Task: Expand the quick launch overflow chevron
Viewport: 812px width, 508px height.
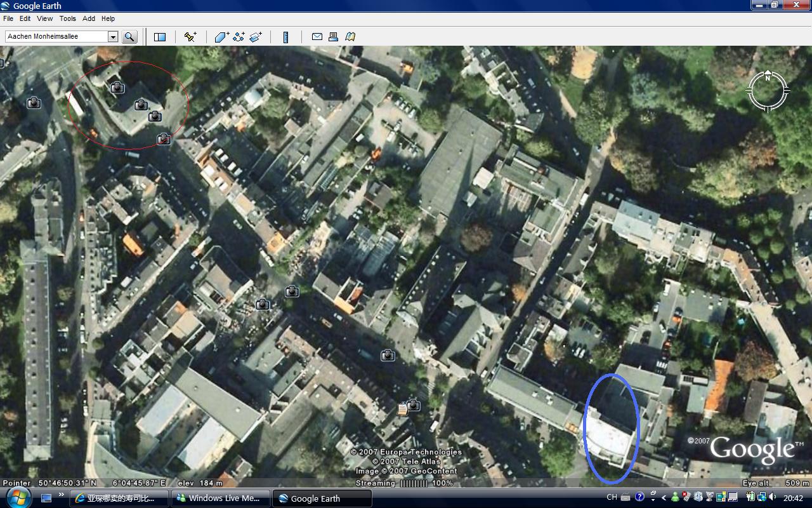Action: [x=62, y=495]
